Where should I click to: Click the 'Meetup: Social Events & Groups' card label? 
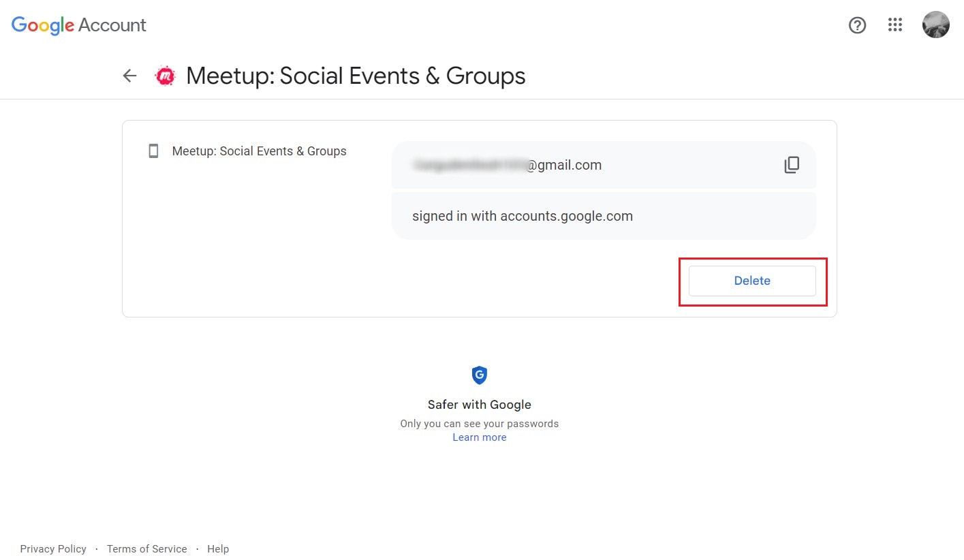click(x=259, y=151)
